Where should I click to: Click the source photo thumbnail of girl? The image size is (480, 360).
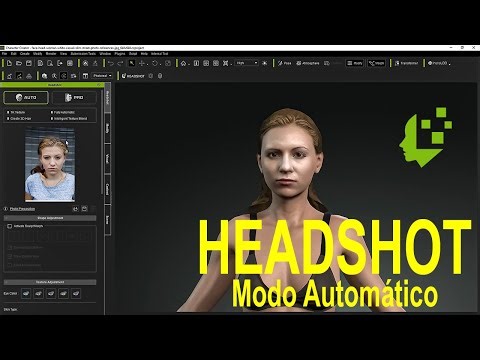(x=50, y=164)
